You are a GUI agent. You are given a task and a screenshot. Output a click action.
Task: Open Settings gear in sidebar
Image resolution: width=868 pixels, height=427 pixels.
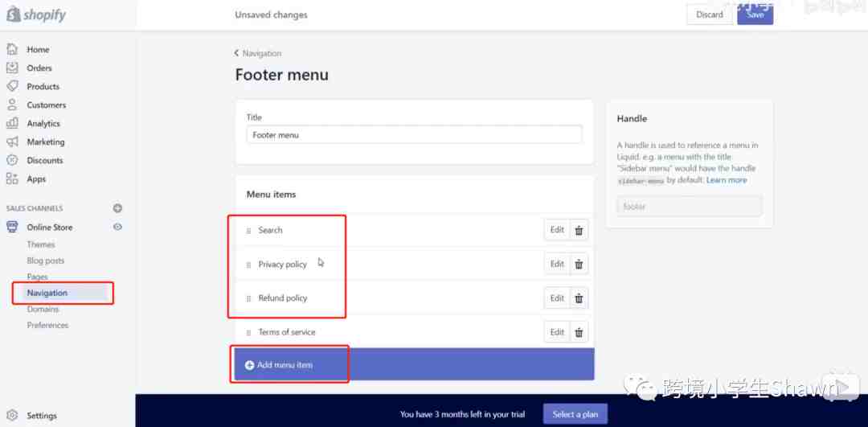tap(12, 416)
